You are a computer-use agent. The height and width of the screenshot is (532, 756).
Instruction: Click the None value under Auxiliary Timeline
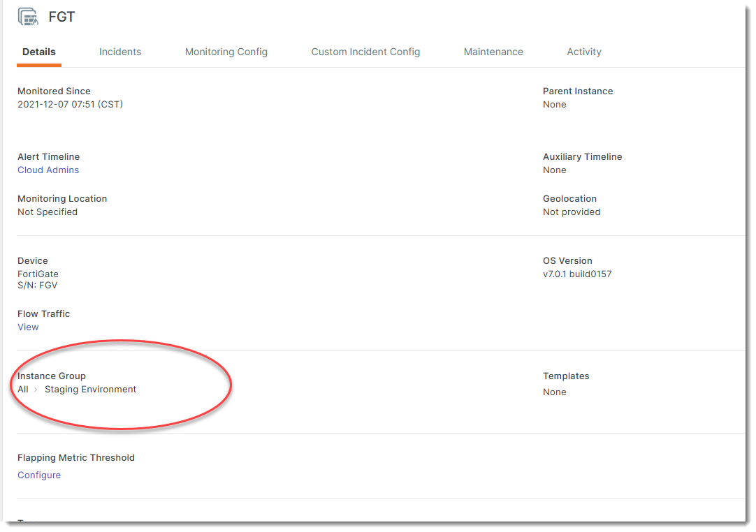[555, 170]
